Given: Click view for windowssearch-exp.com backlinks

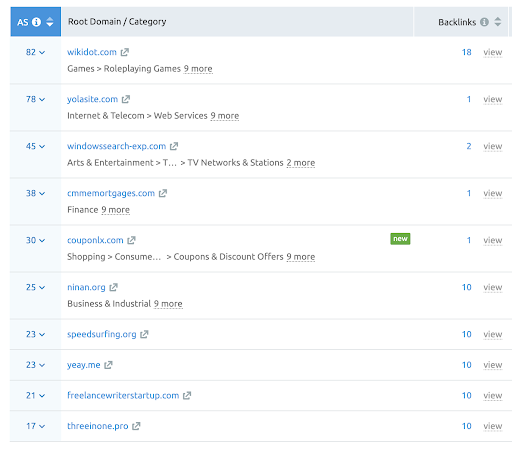Looking at the screenshot, I should (493, 146).
